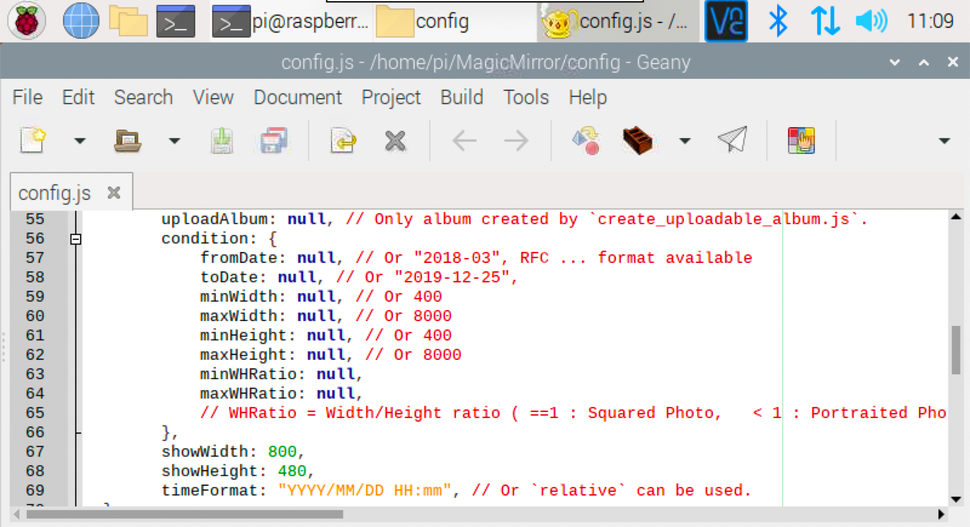Select the config.js document tab
The image size is (970, 527).
tap(55, 193)
